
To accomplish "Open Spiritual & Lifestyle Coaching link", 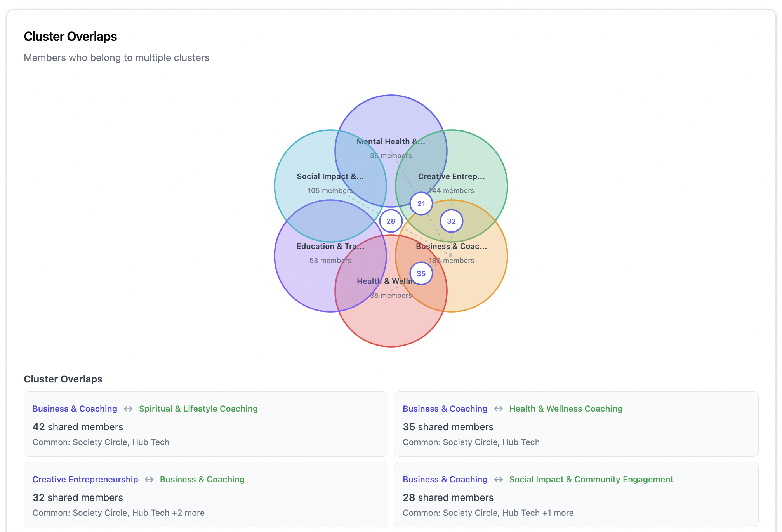I will coord(198,409).
